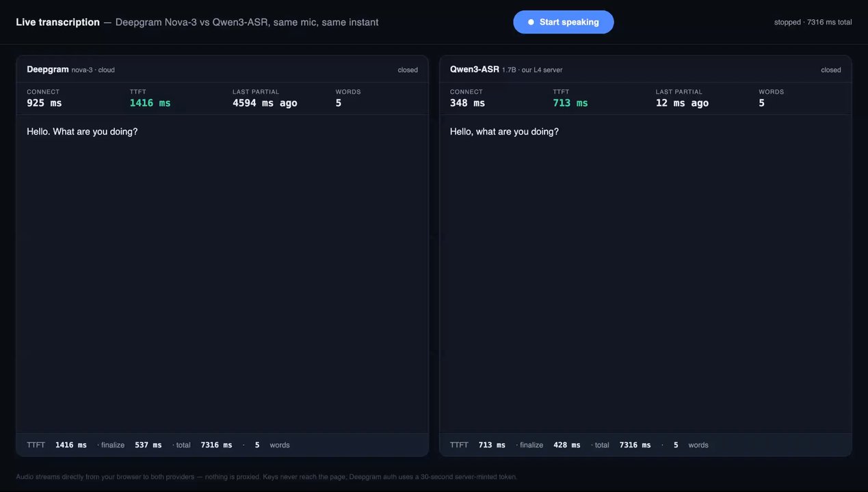The width and height of the screenshot is (868, 492).
Task: Click the Qwen3-ASR TTFT value 713 ms in green
Action: [570, 102]
